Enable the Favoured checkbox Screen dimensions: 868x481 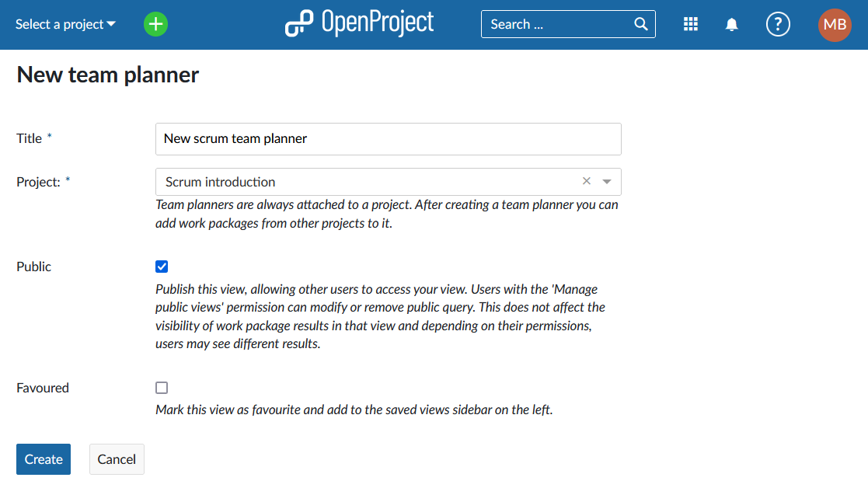[x=162, y=388]
